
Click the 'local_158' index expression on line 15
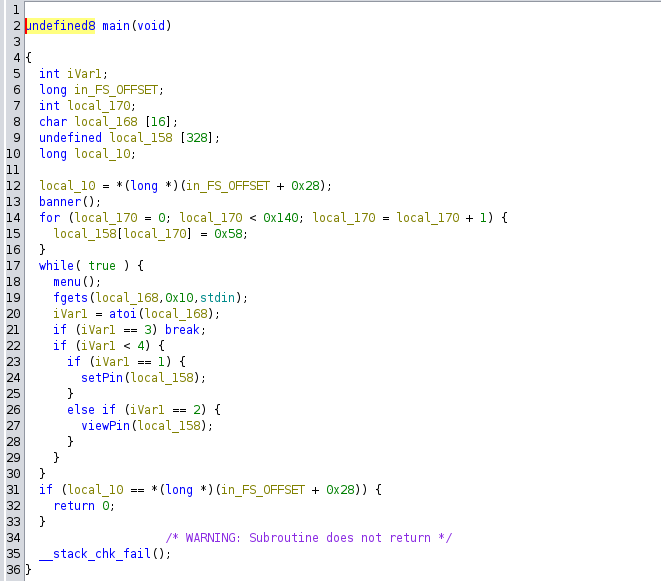coord(85,234)
